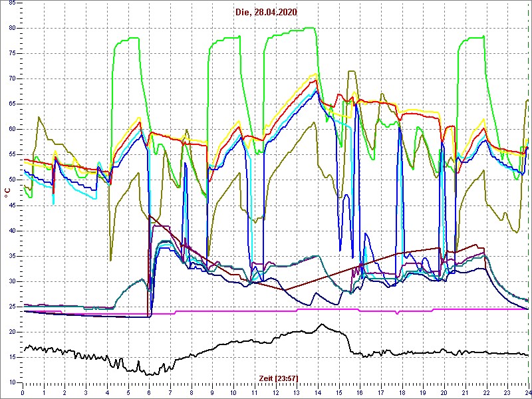Screen dimensions: 532x399
Task: Click hour 17 on the time axis
Action: (x=380, y=392)
